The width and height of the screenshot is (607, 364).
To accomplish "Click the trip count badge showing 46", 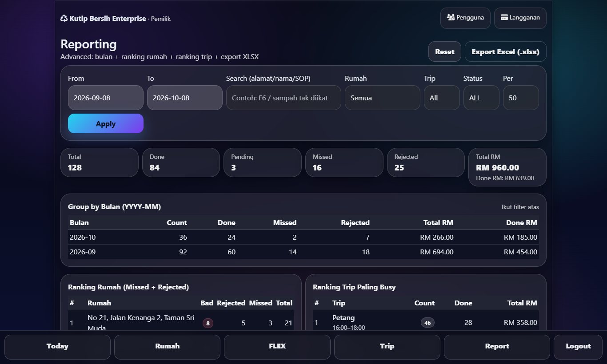I will 427,323.
